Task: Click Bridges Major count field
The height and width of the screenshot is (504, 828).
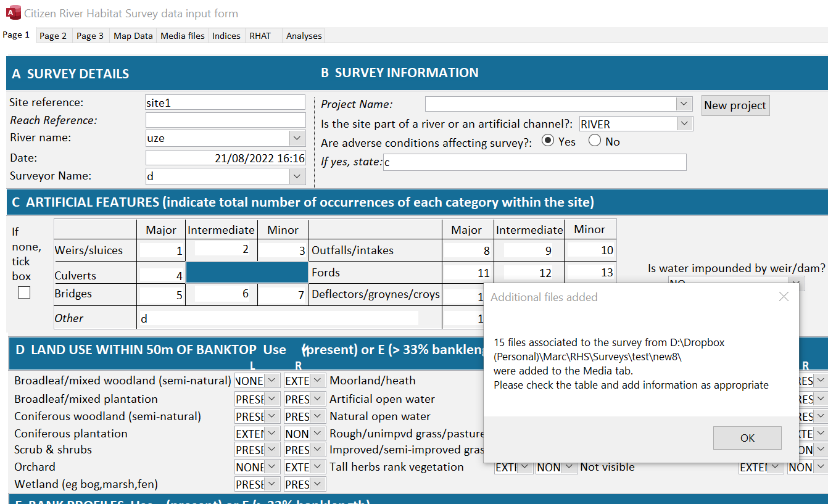Action: pyautogui.click(x=162, y=295)
